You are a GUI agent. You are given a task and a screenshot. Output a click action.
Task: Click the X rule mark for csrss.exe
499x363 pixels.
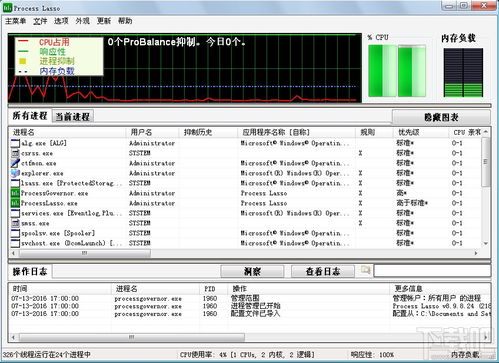tap(360, 153)
